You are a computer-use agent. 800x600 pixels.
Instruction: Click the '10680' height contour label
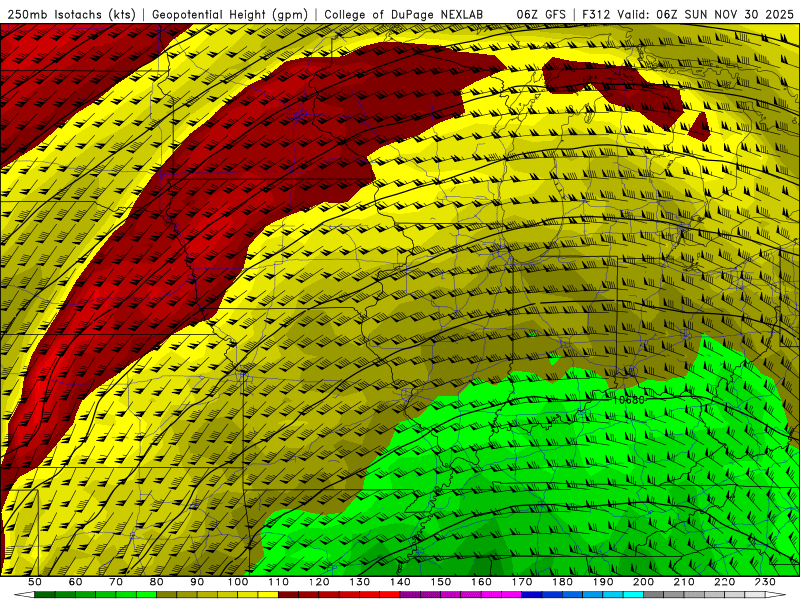tap(628, 400)
